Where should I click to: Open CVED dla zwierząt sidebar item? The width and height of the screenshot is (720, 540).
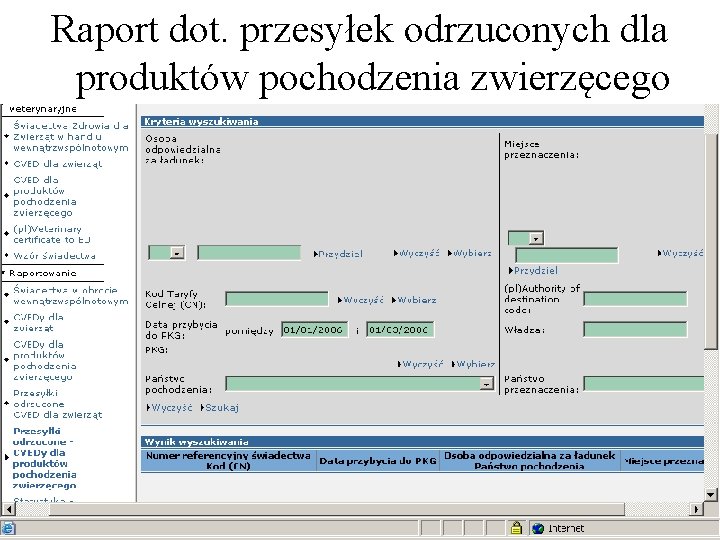[x=57, y=164]
